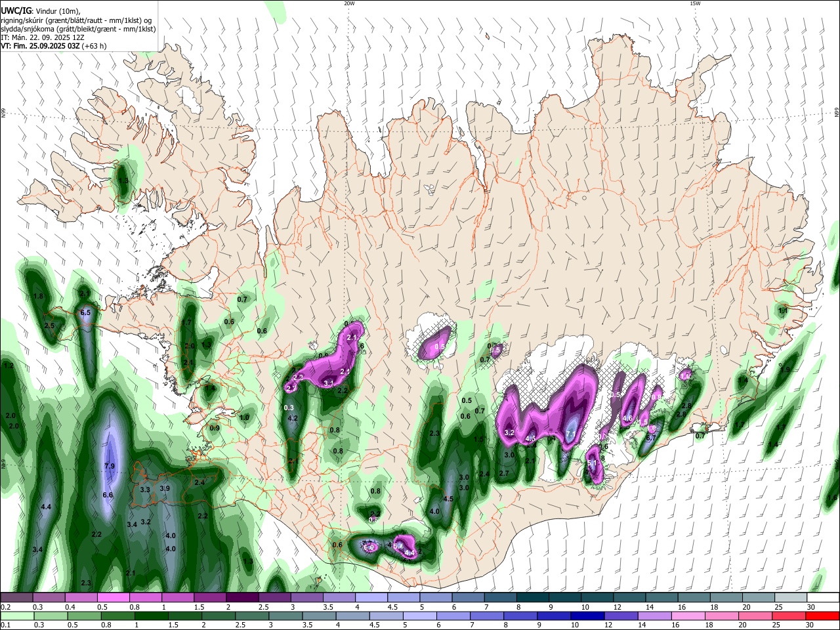
Task: Click the 6.7 precipitation value on the map
Action: pos(651,438)
